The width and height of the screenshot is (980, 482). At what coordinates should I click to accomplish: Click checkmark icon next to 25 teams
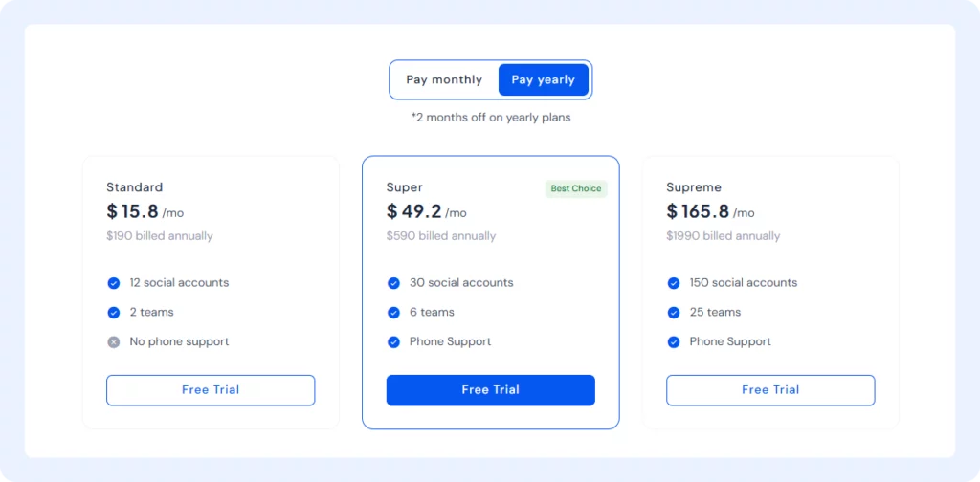(x=674, y=313)
